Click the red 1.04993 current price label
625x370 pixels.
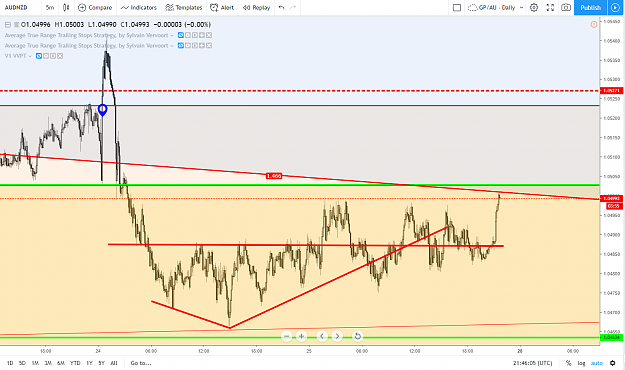(611, 198)
